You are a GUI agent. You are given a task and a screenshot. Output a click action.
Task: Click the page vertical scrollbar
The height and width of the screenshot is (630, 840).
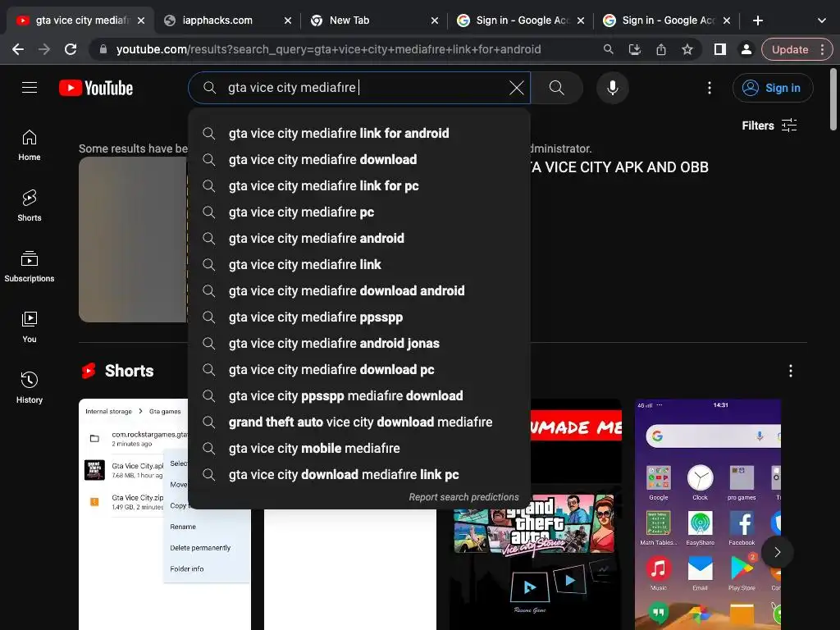pyautogui.click(x=833, y=99)
